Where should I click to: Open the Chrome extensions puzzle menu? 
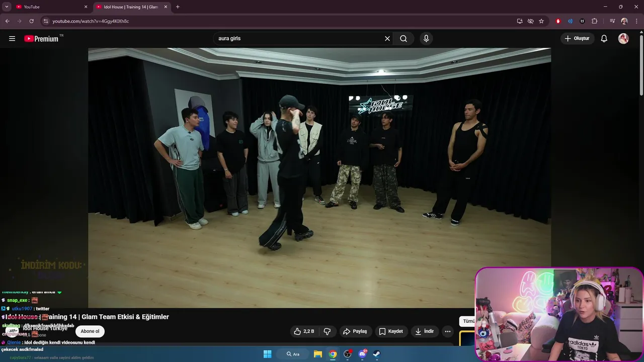pyautogui.click(x=595, y=21)
